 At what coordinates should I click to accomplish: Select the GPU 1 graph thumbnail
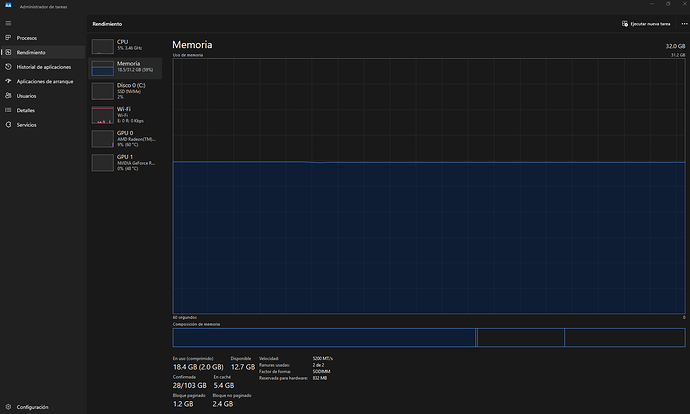(x=103, y=163)
